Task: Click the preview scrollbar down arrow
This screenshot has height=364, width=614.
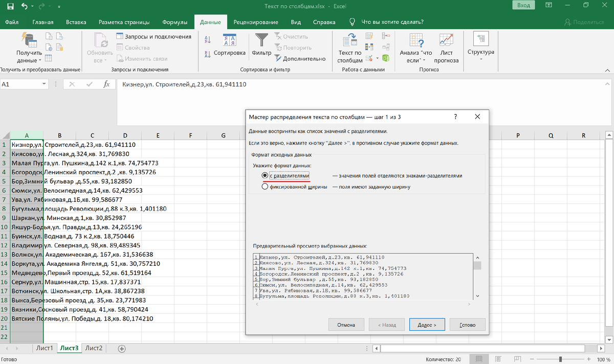Action: pyautogui.click(x=477, y=295)
